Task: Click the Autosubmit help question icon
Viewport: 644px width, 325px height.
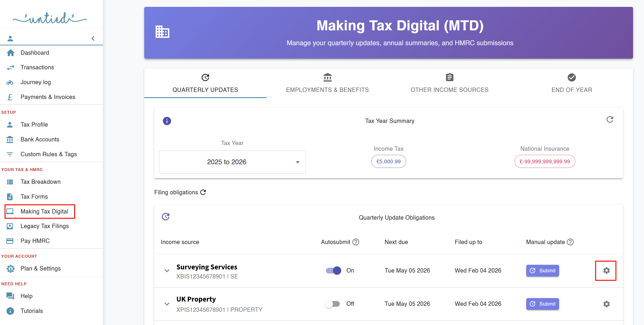Action: [x=356, y=242]
